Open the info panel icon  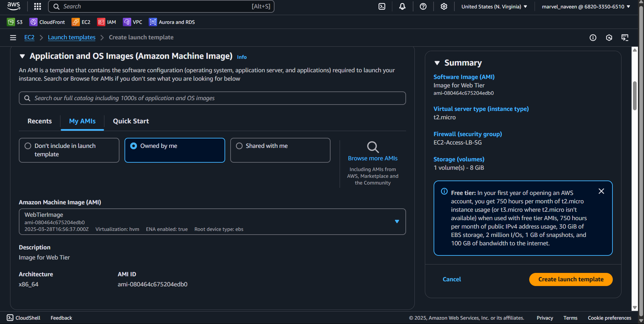(x=593, y=38)
